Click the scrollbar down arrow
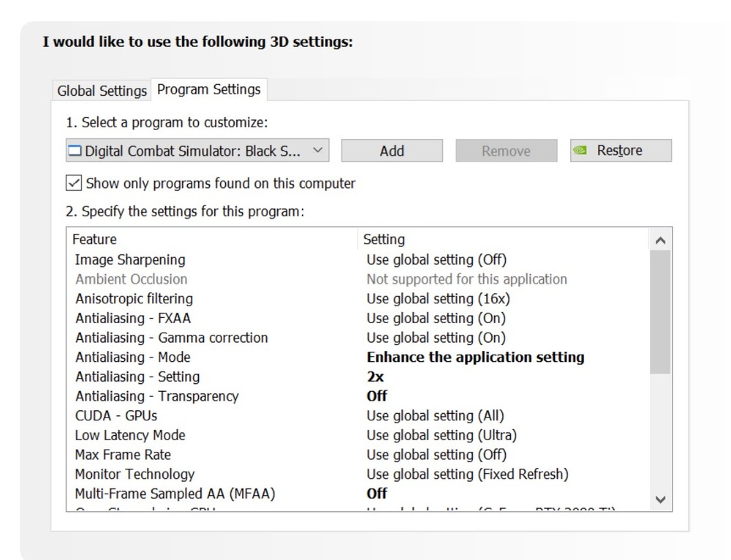 point(660,500)
